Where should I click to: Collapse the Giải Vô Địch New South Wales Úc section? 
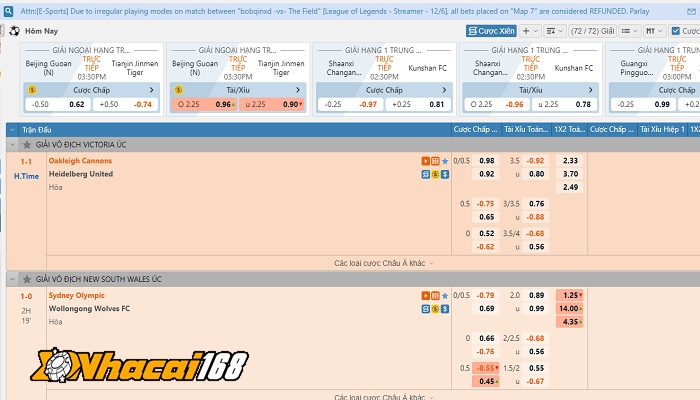(x=12, y=279)
